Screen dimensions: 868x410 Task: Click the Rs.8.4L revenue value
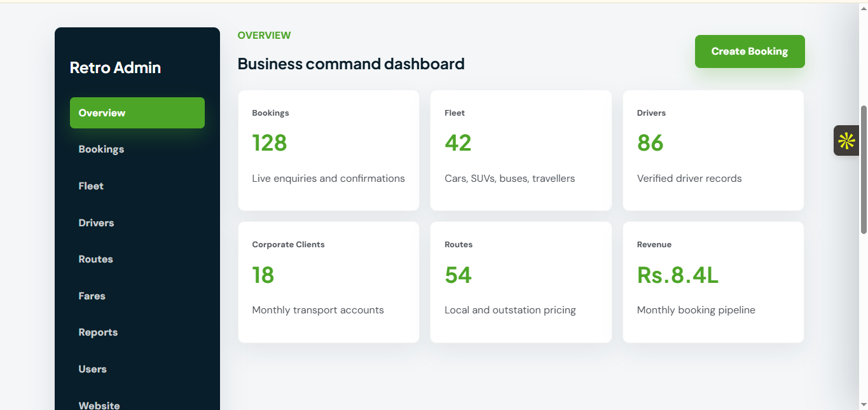point(678,275)
